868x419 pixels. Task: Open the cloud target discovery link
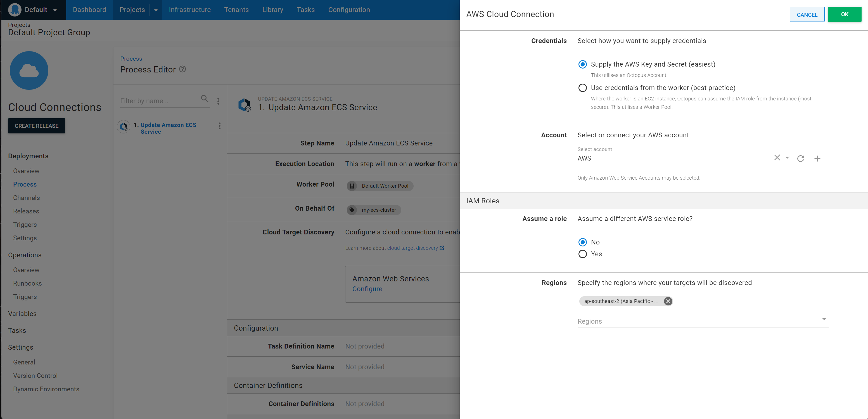pos(412,248)
